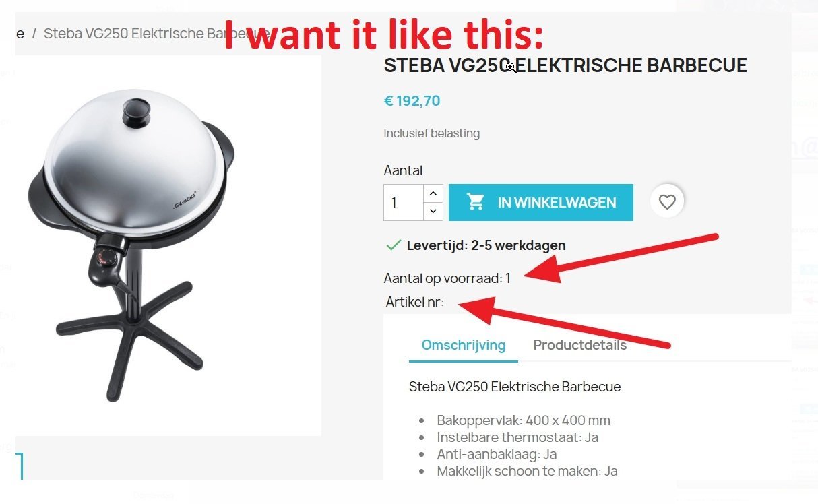Screen dimensions: 818x504
Task: Click the € 192,70 price
Action: tap(412, 101)
